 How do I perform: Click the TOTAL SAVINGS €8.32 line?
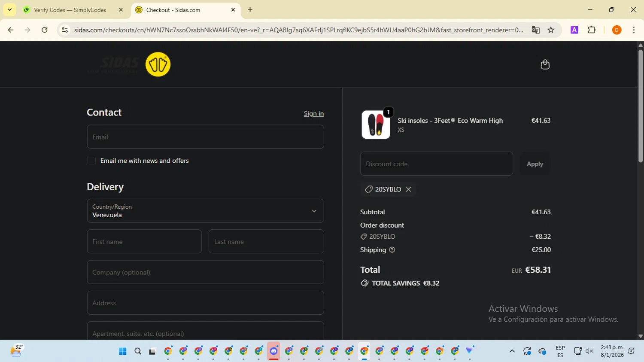[x=400, y=283]
